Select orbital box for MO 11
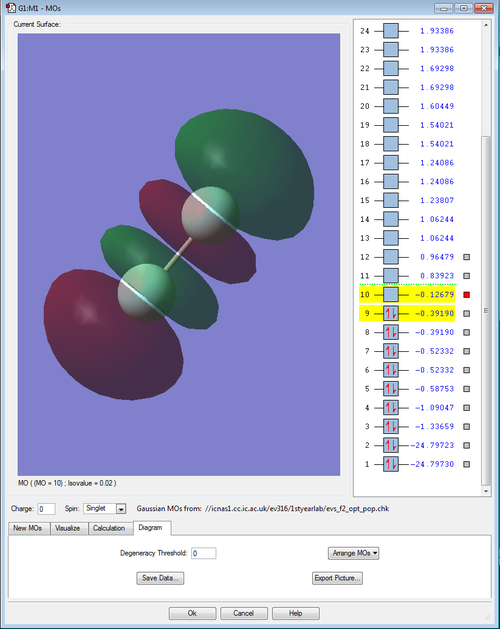The image size is (500, 629). 390,276
